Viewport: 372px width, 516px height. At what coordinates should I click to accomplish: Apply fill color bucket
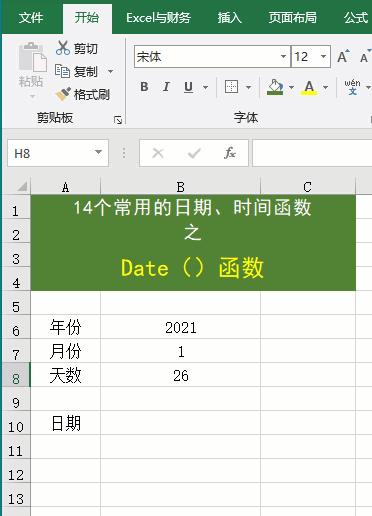pos(275,87)
